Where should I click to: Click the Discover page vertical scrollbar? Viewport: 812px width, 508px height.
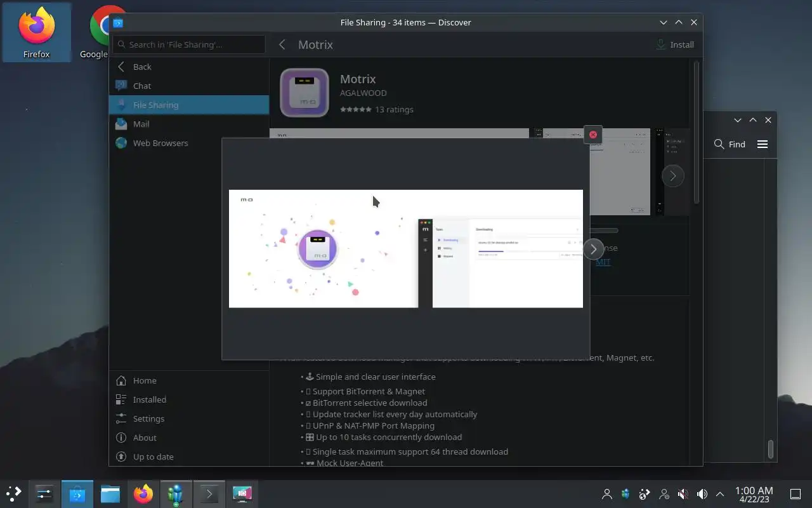[696, 132]
